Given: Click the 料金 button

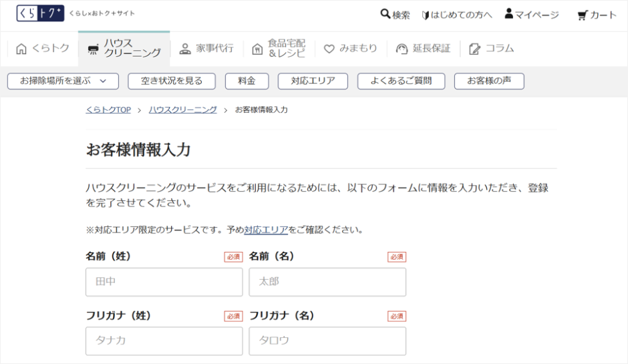Looking at the screenshot, I should click(x=247, y=81).
